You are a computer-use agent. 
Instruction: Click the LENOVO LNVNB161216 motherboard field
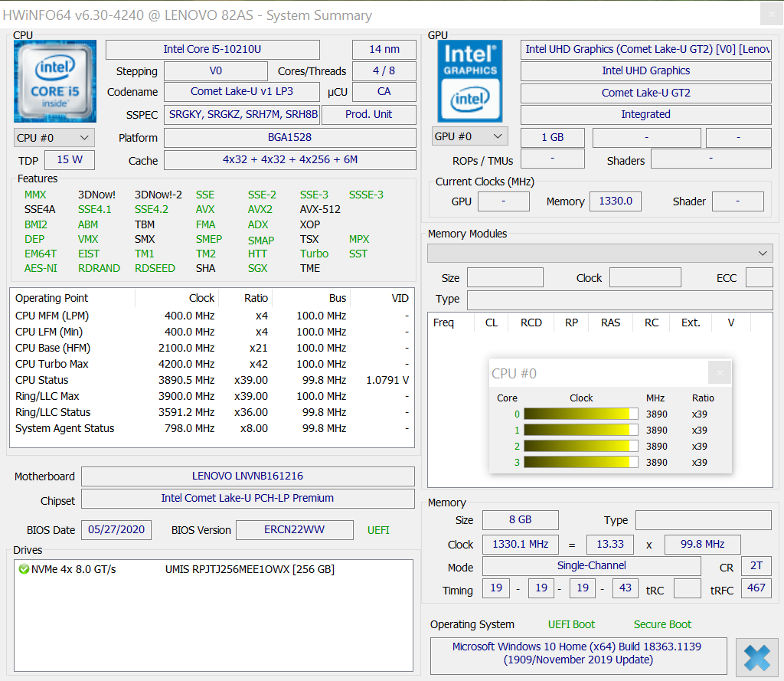point(247,476)
